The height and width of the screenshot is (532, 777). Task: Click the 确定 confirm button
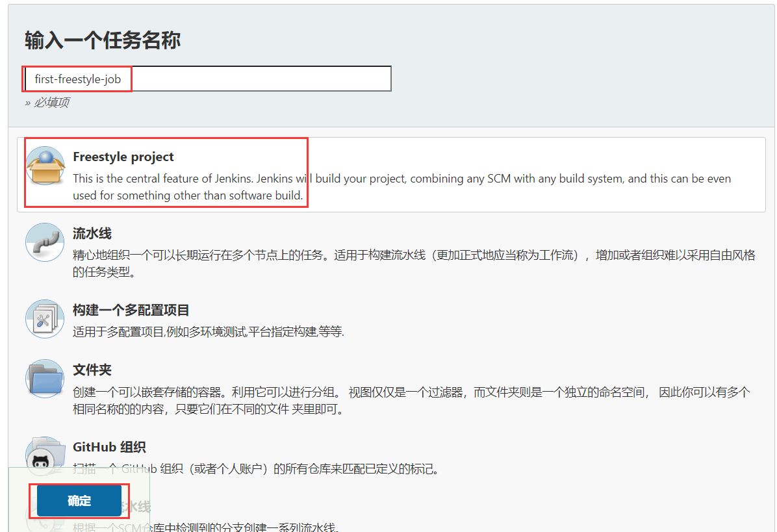(x=79, y=501)
